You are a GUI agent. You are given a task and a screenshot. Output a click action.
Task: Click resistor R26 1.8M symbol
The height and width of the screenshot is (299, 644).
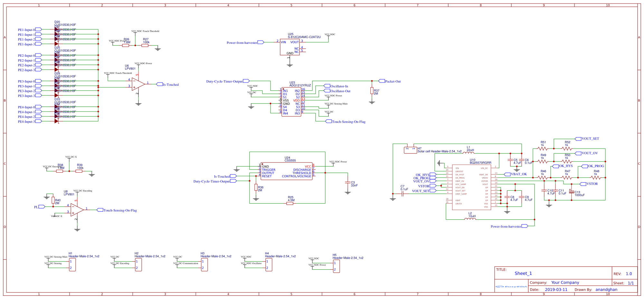point(126,45)
